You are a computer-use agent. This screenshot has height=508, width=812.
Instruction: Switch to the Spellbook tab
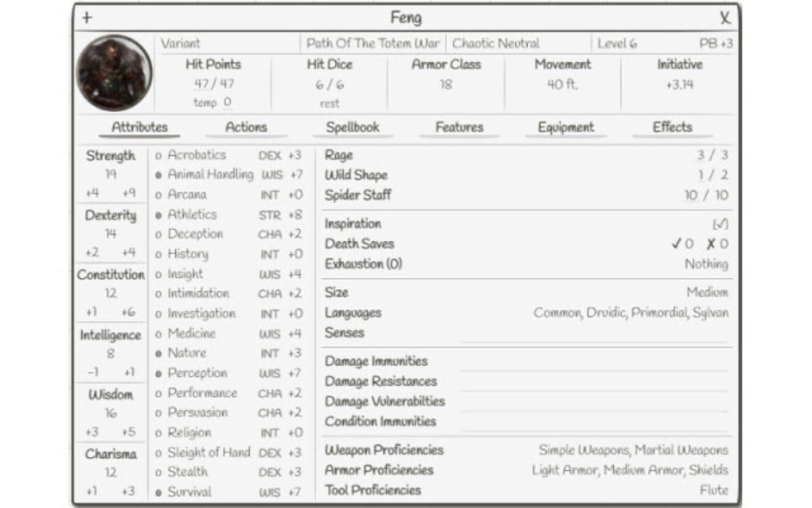point(353,127)
